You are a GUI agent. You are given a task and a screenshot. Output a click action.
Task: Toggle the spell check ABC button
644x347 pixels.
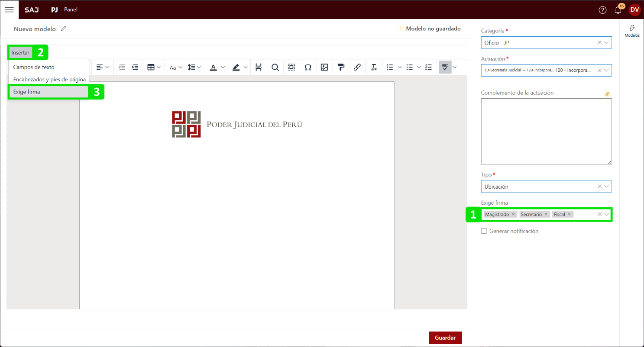[x=445, y=67]
